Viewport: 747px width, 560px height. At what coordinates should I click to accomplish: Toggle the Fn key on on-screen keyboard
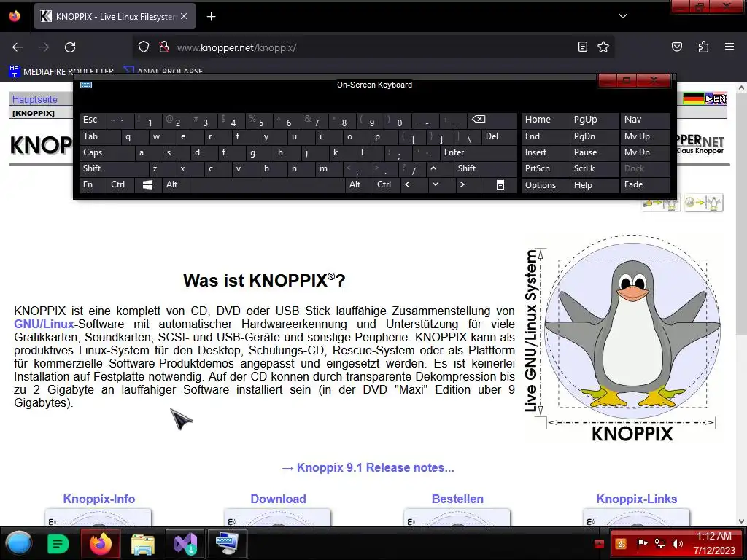pyautogui.click(x=93, y=184)
